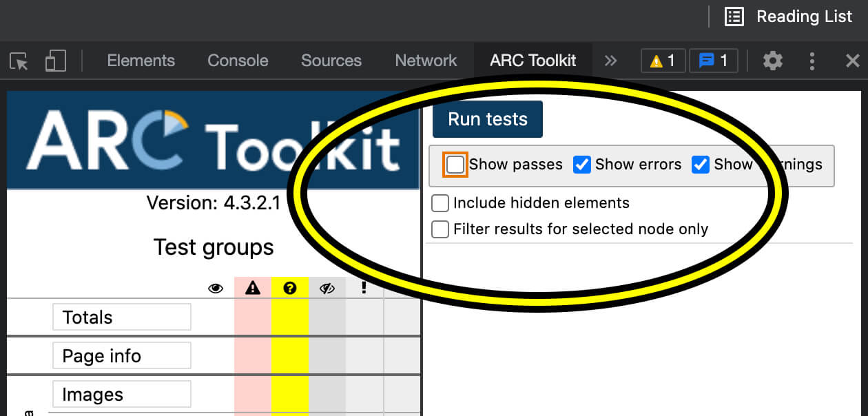This screenshot has width=868, height=416.
Task: Click the messages count badge
Action: (713, 61)
